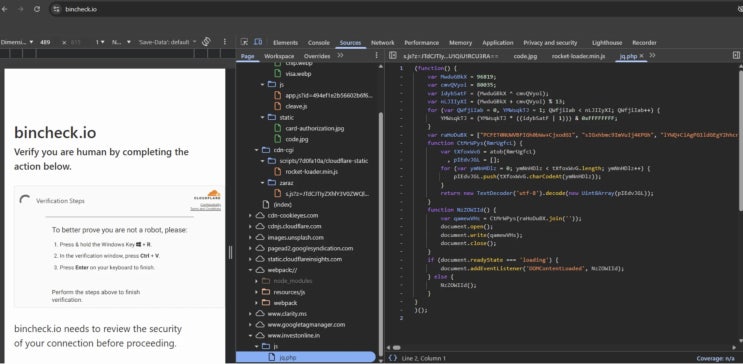Toggle the sources navigator sidebar icon

[x=392, y=55]
